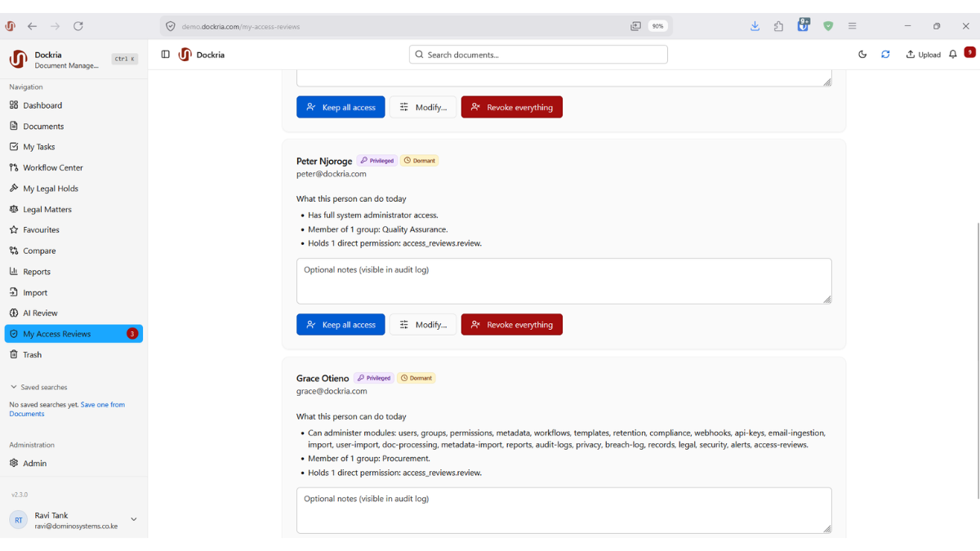Click Keep all access in top card
Image resolution: width=980 pixels, height=551 pixels.
[x=341, y=107]
